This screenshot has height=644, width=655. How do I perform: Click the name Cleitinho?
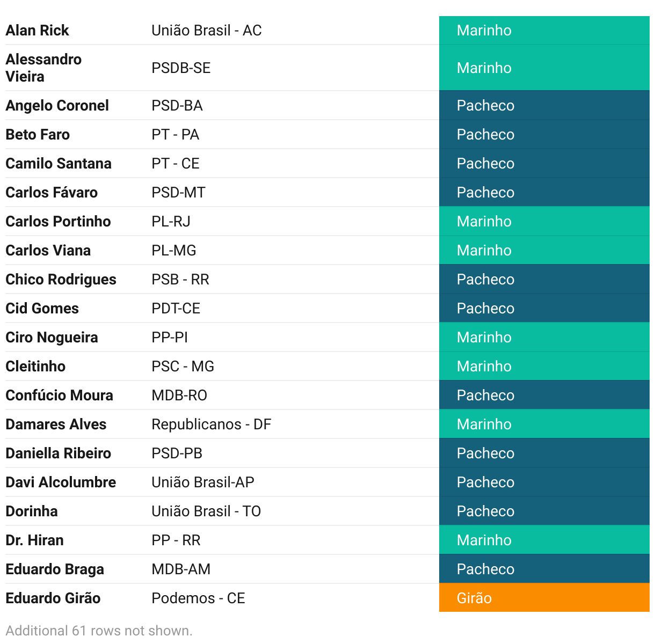click(x=35, y=367)
